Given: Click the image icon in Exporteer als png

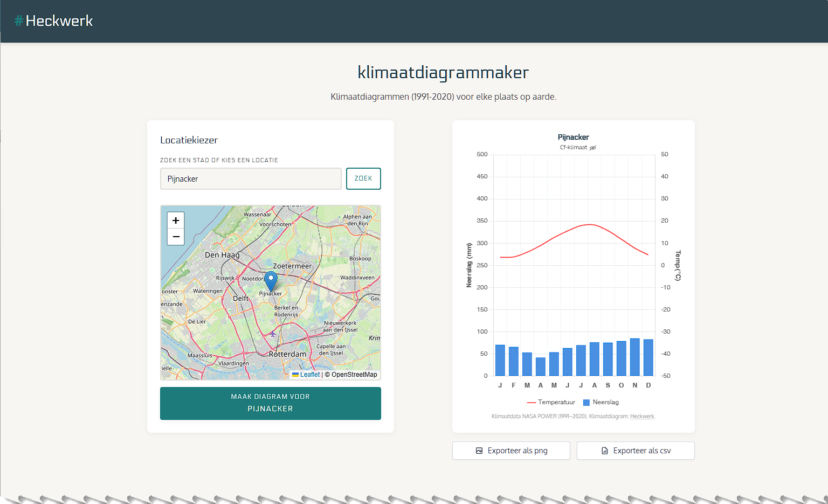Looking at the screenshot, I should [x=479, y=451].
